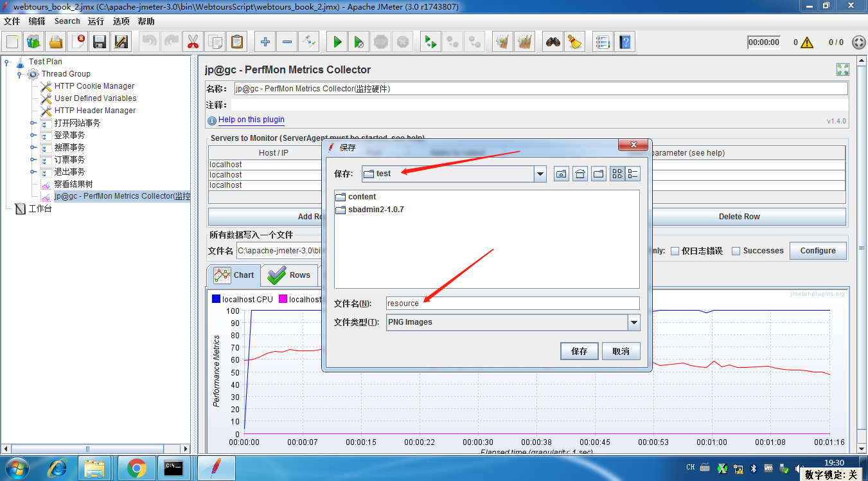Collapse the Test Plan tree node
This screenshot has height=481, width=868.
[7, 62]
